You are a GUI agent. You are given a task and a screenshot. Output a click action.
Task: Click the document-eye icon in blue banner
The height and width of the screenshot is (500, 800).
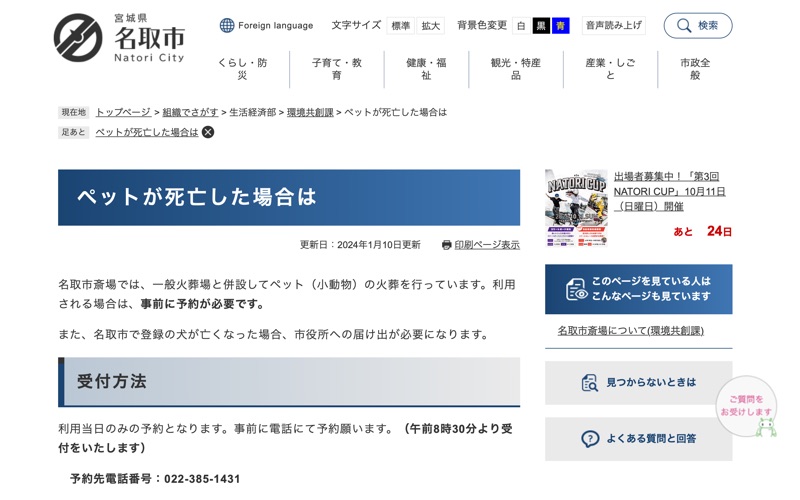click(x=577, y=289)
